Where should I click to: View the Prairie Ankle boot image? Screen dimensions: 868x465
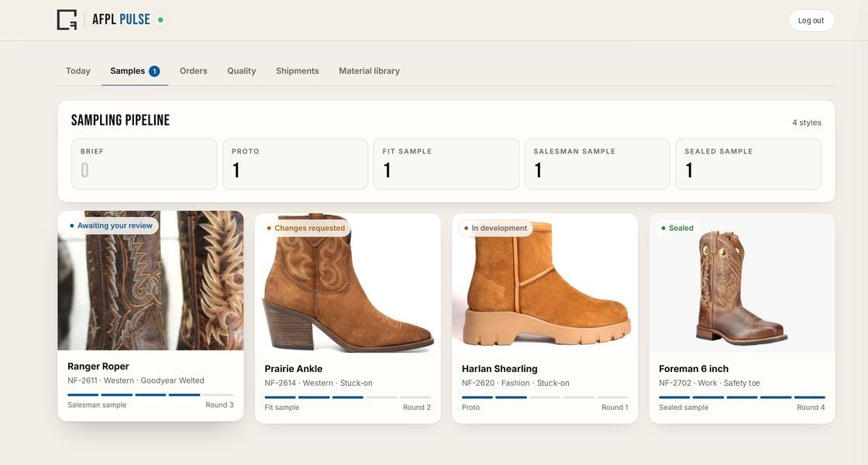[348, 283]
